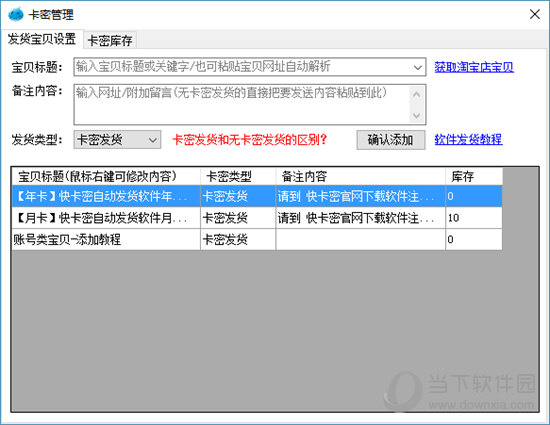The image size is (550, 425).
Task: Open the 软件发货教程 link
Action: coord(468,139)
